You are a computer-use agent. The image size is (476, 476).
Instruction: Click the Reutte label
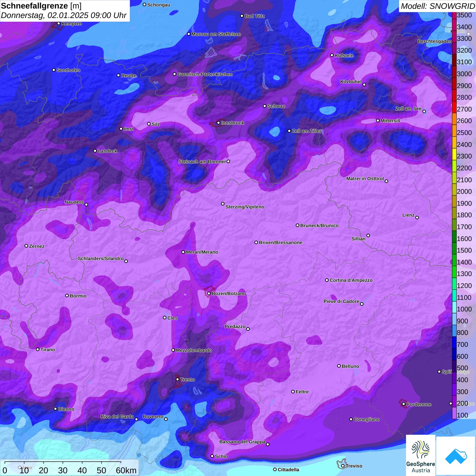point(129,75)
